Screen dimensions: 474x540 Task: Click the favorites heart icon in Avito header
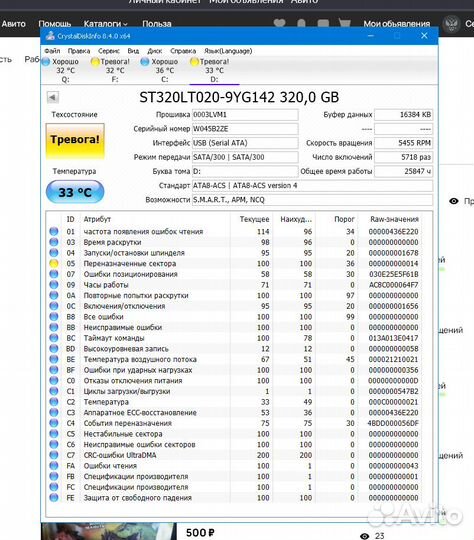(x=279, y=23)
